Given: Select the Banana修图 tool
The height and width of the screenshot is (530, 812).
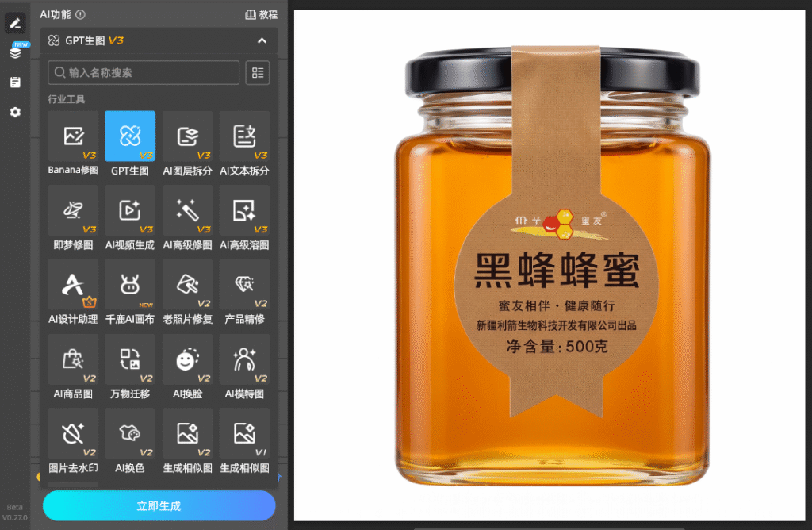Looking at the screenshot, I should click(73, 136).
